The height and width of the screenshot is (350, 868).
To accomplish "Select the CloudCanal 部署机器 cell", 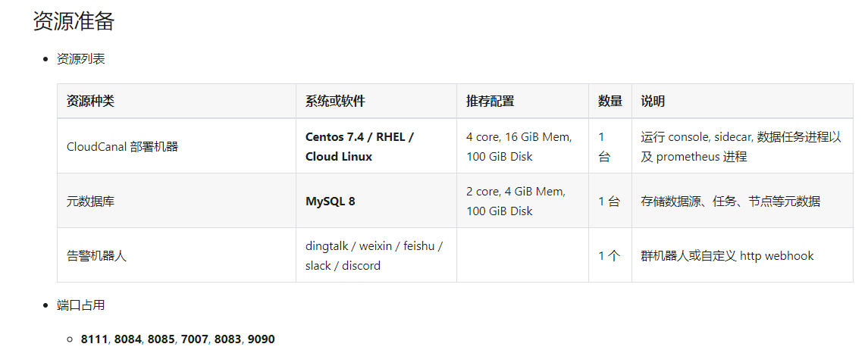I will pyautogui.click(x=122, y=147).
